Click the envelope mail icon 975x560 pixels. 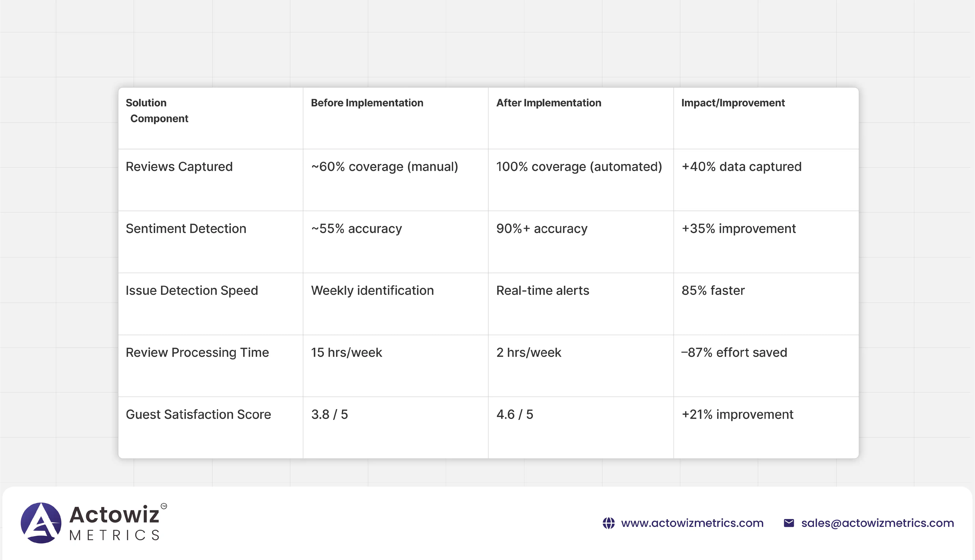[x=788, y=523]
